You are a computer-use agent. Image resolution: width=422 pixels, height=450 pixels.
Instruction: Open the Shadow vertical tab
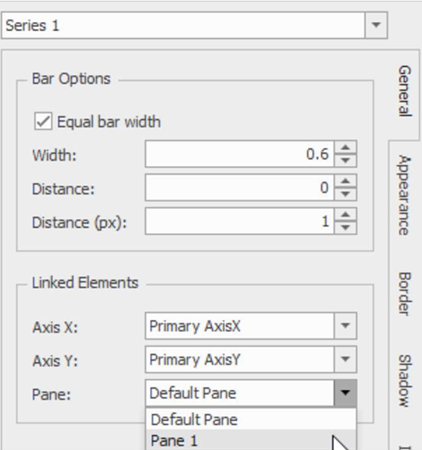click(404, 381)
